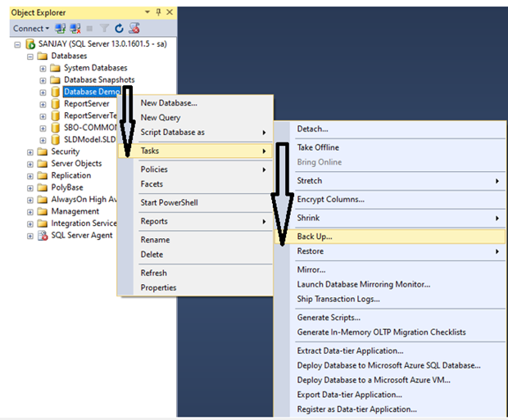Click the Refresh icon in Object Explorer toolbar
508x420 pixels.
[120, 29]
